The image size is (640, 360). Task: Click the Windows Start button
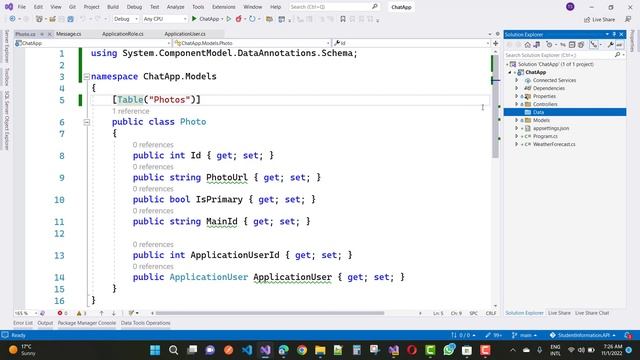[x=155, y=350]
